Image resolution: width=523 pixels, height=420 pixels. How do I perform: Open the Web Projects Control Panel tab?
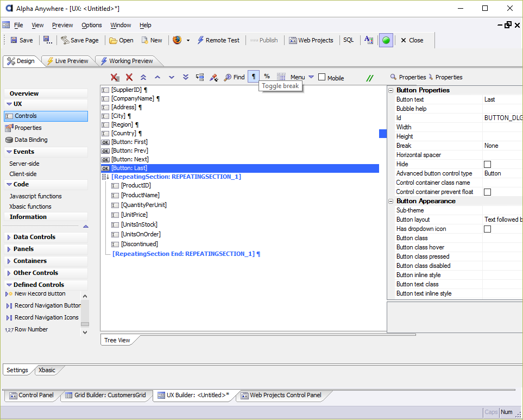pos(281,396)
